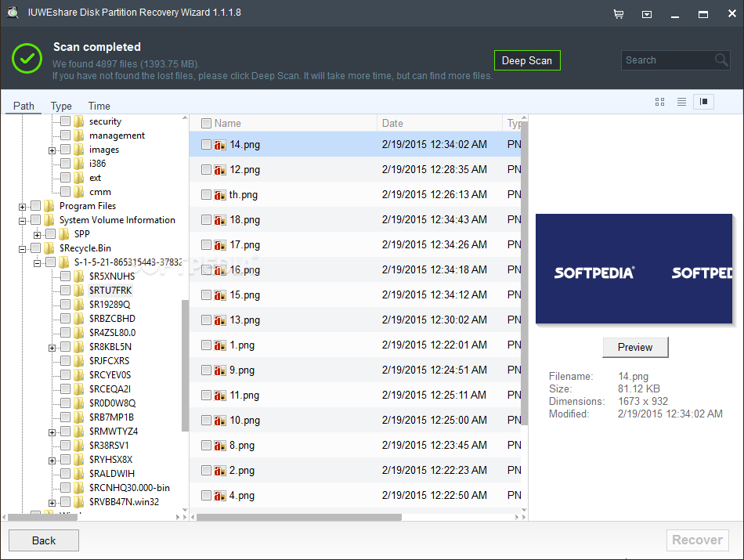Open the title bar dropdown menu icon
The image size is (744, 560).
(647, 14)
